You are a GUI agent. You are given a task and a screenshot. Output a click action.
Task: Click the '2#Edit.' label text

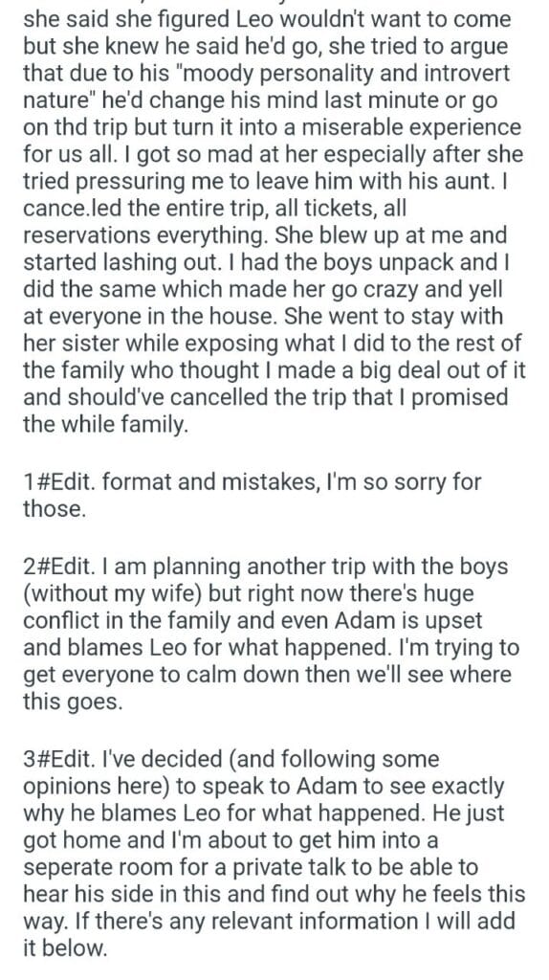59,567
